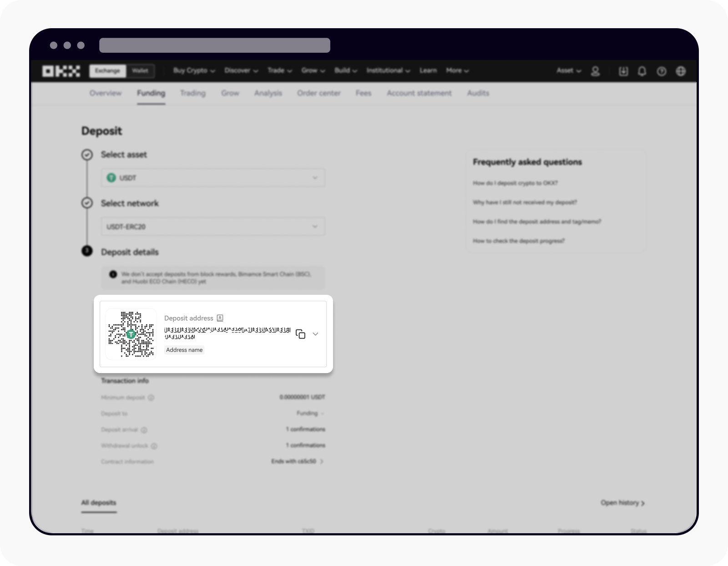The height and width of the screenshot is (566, 728).
Task: Switch to Wallet mode
Action: [x=140, y=71]
